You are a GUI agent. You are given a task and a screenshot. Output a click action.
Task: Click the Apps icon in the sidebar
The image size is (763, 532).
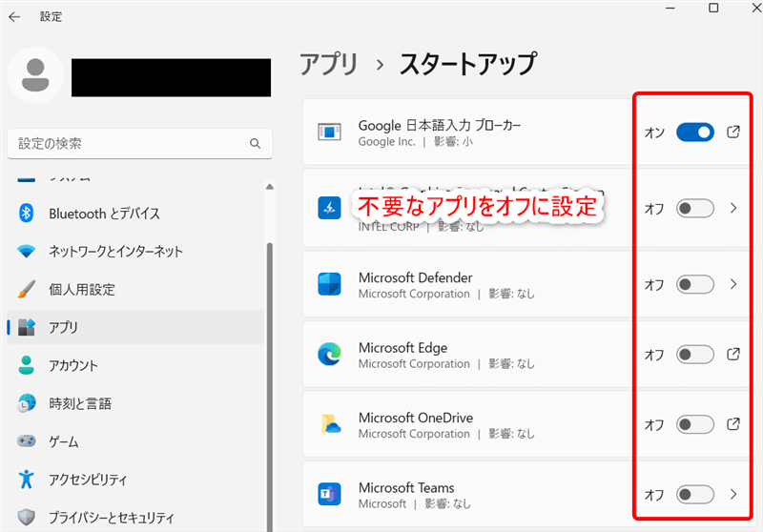[27, 327]
